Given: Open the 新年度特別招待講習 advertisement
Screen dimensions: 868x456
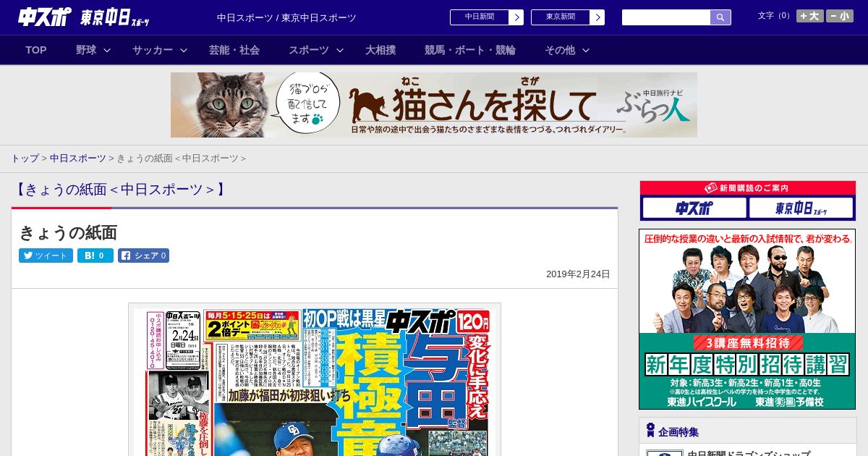Looking at the screenshot, I should (x=747, y=319).
